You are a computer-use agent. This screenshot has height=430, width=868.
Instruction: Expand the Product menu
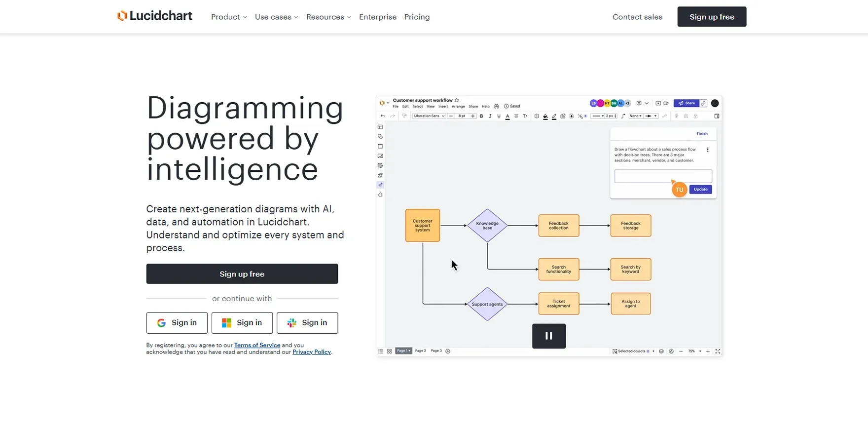(x=229, y=17)
